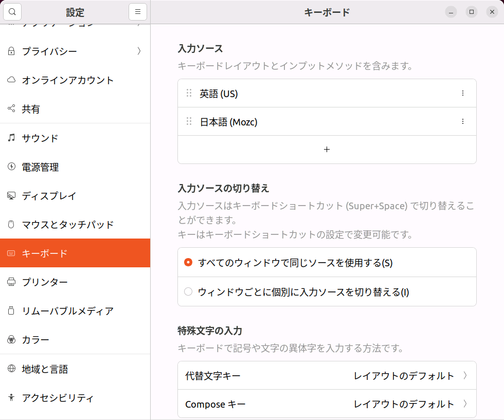Open the プライバシー settings panel
504x420 pixels.
[x=75, y=51]
